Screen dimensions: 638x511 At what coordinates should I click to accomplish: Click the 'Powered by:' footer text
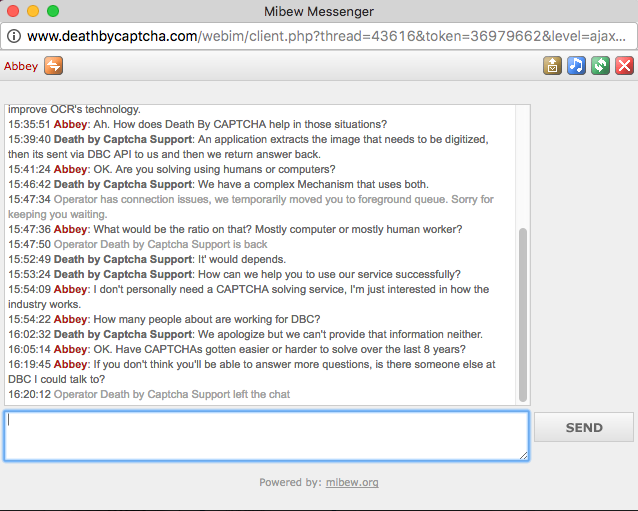290,482
